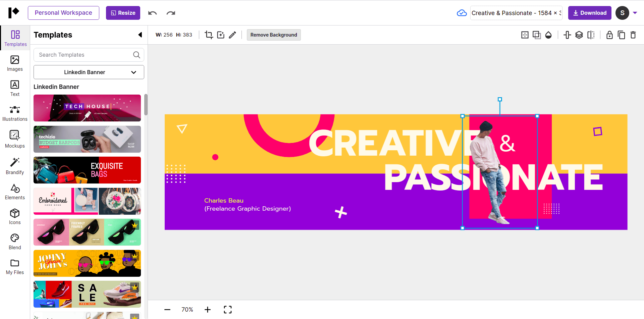
Task: Collapse the Templates panel with back arrow
Action: tap(140, 35)
